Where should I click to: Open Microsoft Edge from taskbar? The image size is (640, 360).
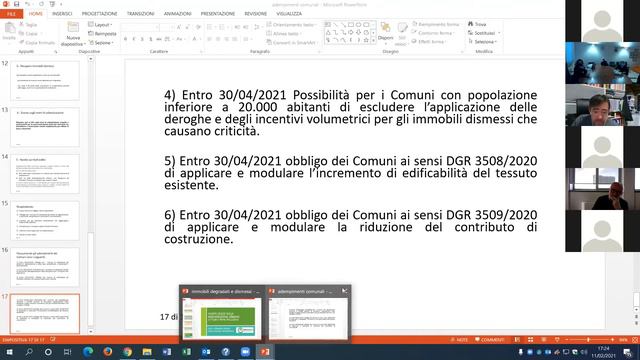click(88, 352)
